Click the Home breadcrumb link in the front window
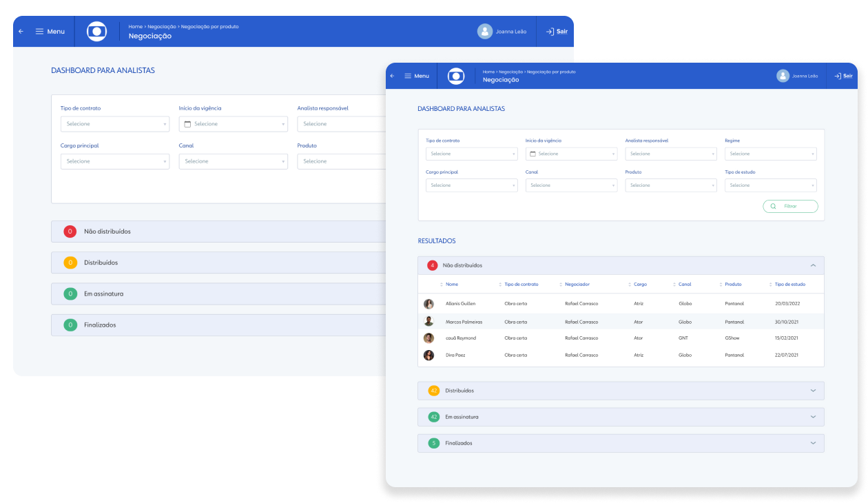868x503 pixels. coord(488,72)
